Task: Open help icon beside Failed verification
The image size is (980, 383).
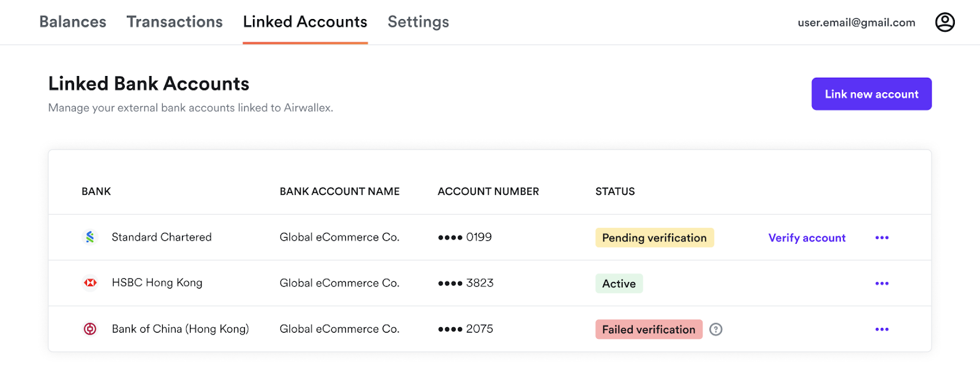Action: coord(715,330)
